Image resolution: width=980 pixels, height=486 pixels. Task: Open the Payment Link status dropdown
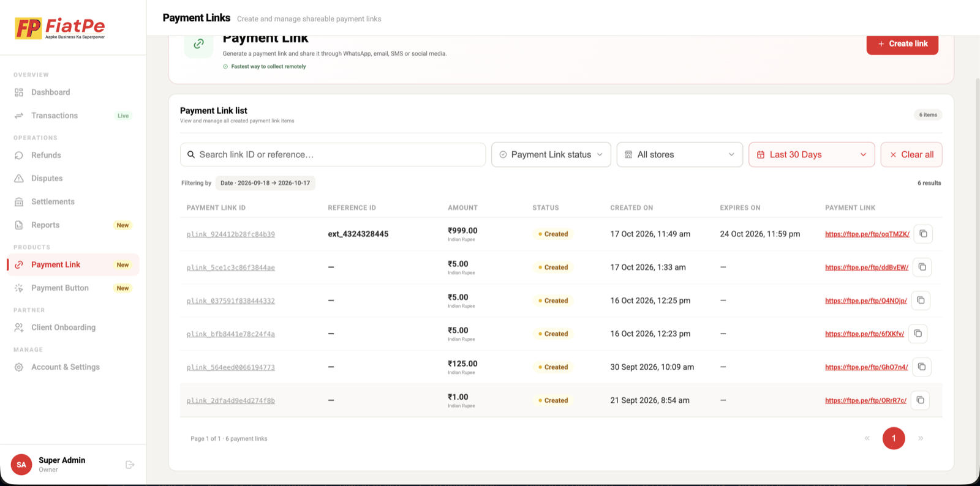(x=551, y=155)
